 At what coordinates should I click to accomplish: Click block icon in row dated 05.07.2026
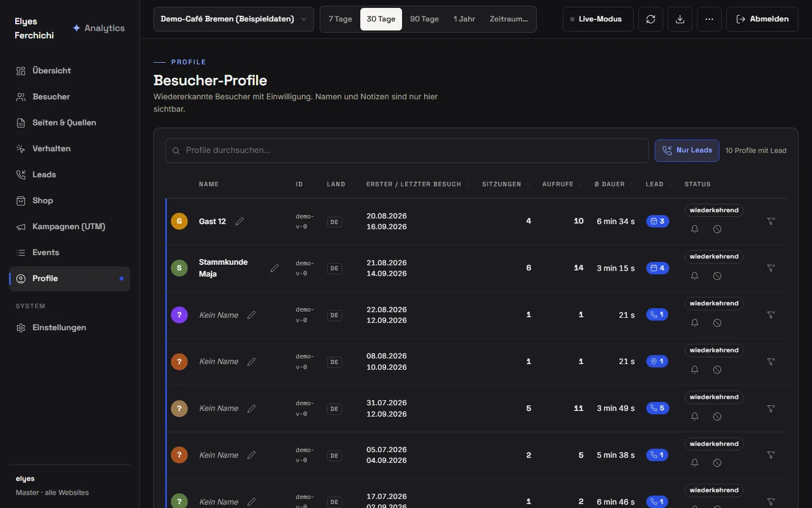(x=717, y=463)
